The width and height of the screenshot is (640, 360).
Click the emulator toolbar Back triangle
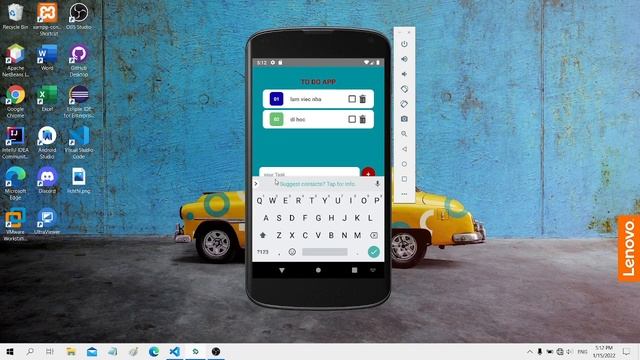tap(404, 149)
